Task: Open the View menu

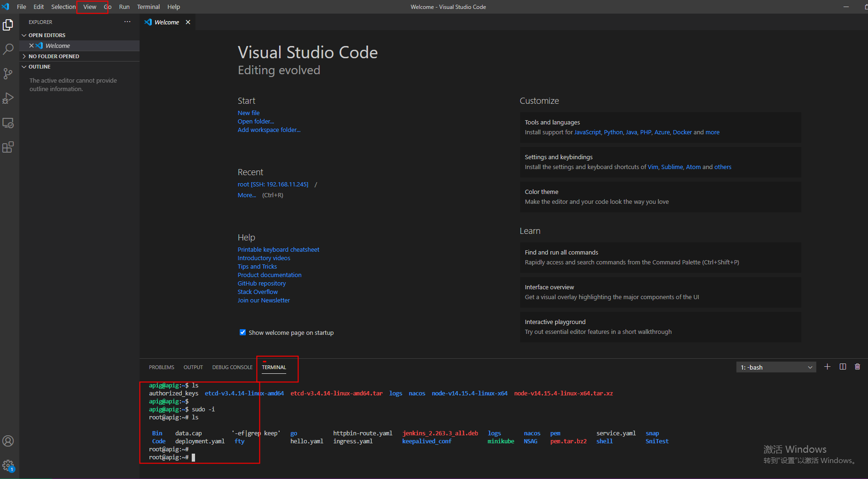Action: [90, 7]
